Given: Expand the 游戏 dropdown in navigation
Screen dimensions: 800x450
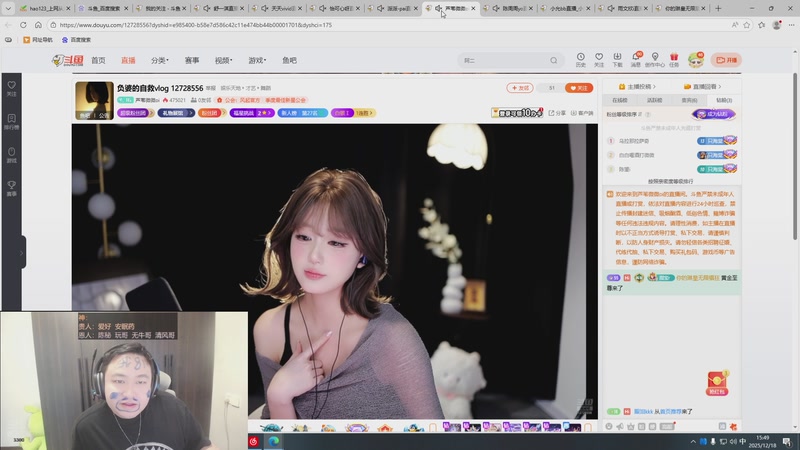Looking at the screenshot, I should point(257,60).
